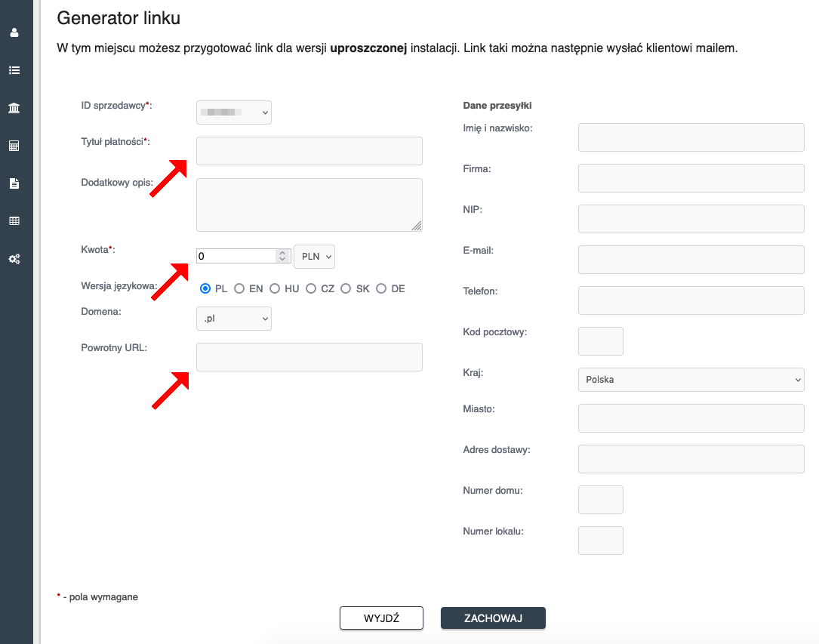Click the WYJDŹ button

point(381,618)
